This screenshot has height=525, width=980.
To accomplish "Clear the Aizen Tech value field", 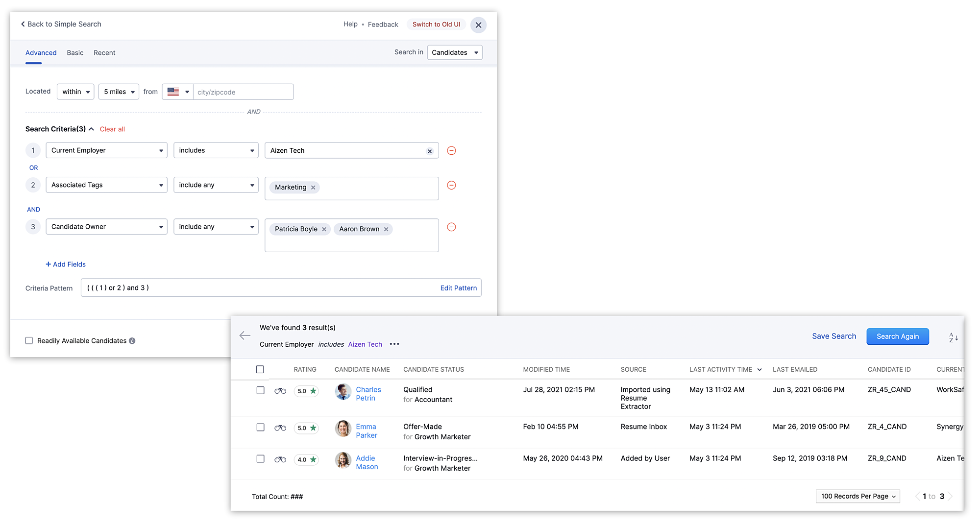I will 430,151.
